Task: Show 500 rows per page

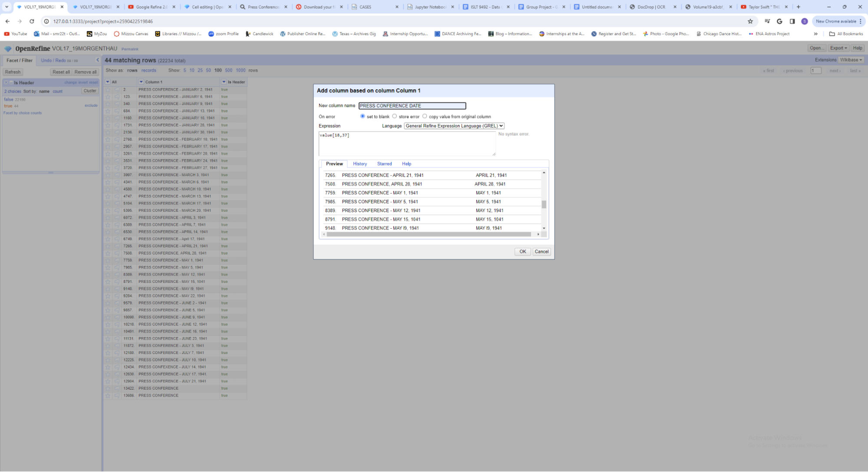Action: click(228, 70)
